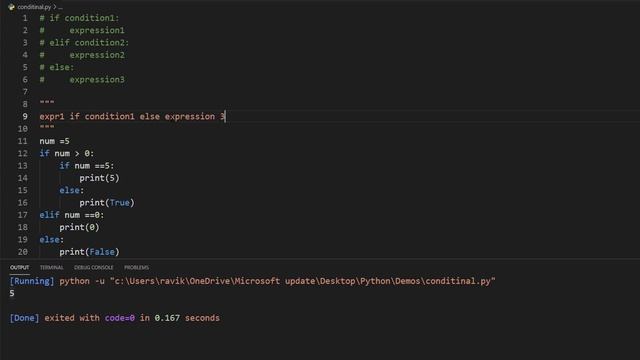
Task: Click the 'if num > 0:' statement
Action: tap(67, 153)
